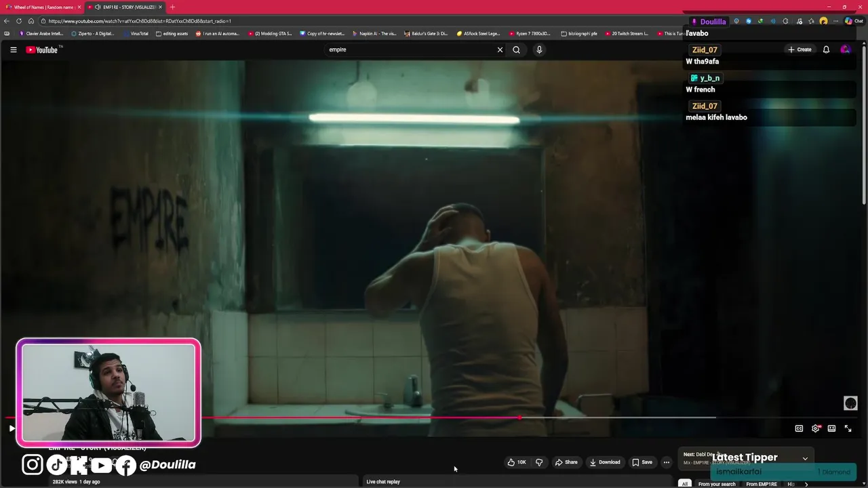Click the progress bar playhead dot
This screenshot has height=488, width=868.
519,418
